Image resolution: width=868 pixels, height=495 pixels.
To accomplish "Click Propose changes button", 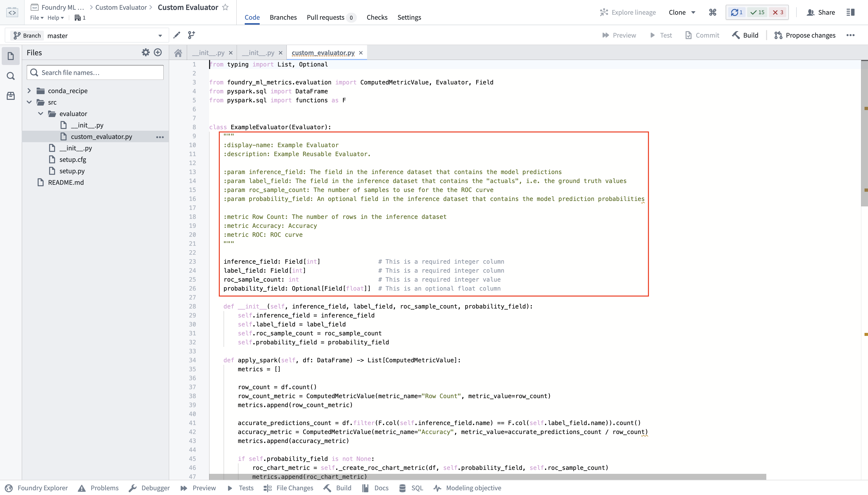I will 805,35.
